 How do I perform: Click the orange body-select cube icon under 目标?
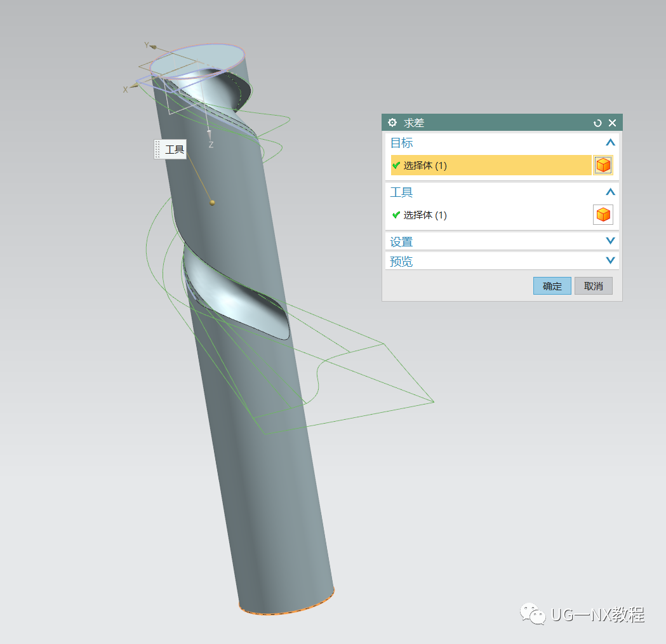point(603,164)
